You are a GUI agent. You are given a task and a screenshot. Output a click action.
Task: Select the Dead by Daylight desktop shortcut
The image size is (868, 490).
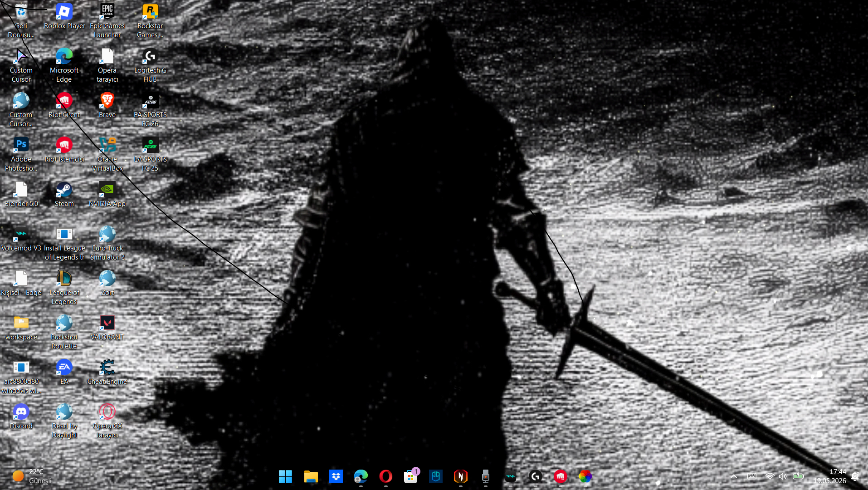point(64,421)
